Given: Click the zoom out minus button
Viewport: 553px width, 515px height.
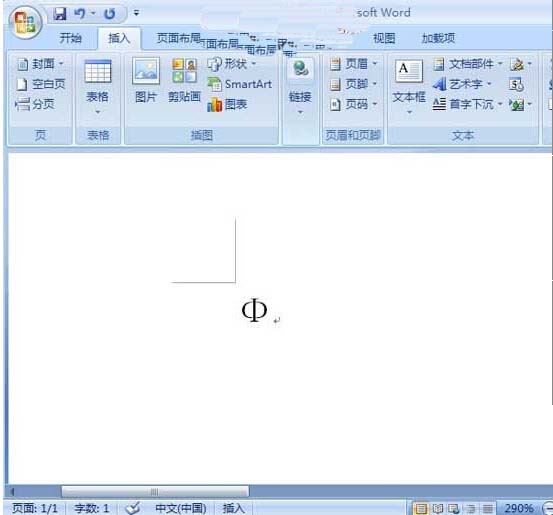Looking at the screenshot, I should [547, 508].
